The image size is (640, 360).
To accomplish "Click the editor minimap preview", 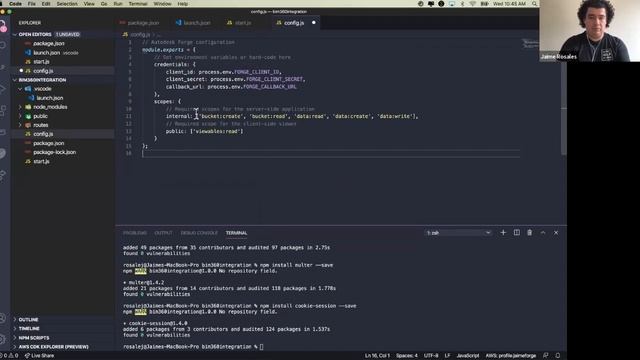I will pyautogui.click(x=530, y=44).
